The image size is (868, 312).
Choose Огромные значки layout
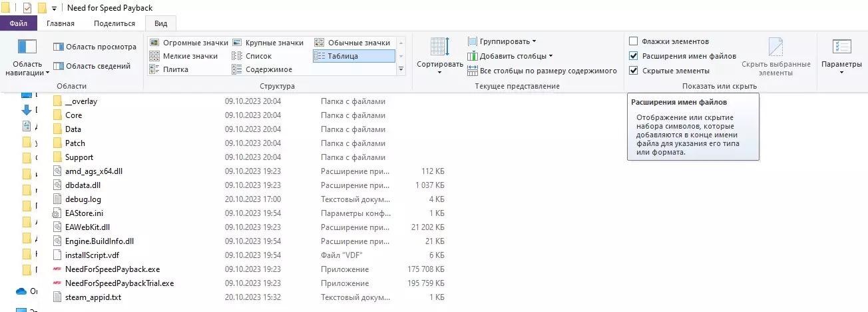pyautogui.click(x=188, y=43)
